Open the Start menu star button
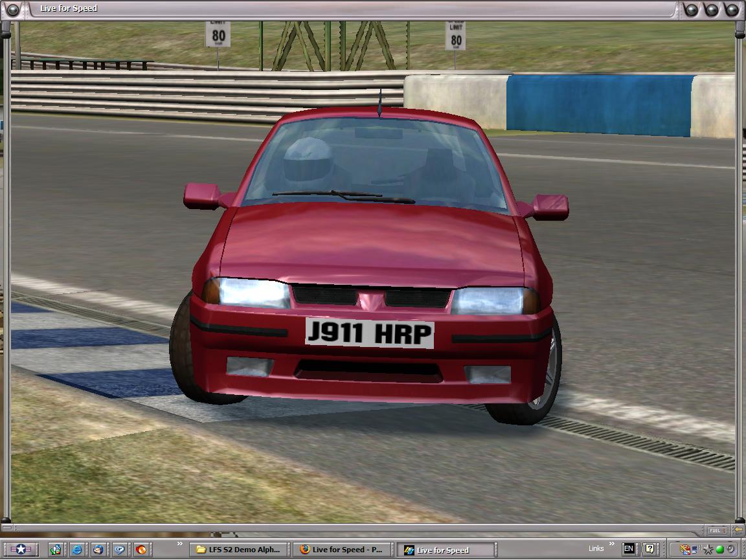This screenshot has width=746, height=560. tap(21, 549)
